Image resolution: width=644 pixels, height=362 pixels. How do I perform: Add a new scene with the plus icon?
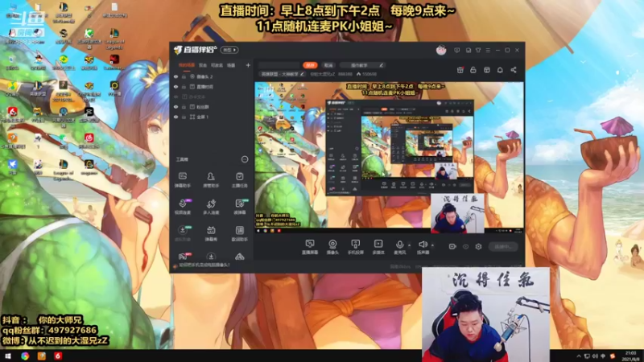click(248, 65)
